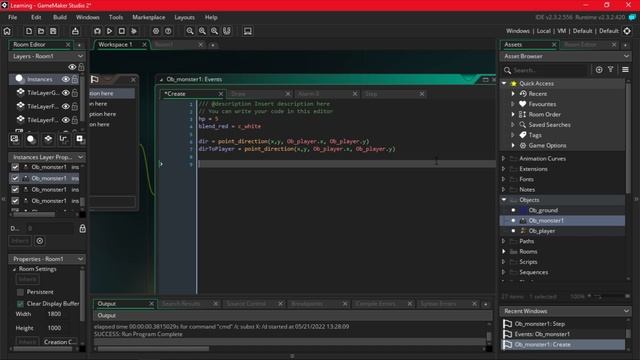Viewport: 640px width, 360px height.
Task: Click the notifications speech bubble icon
Action: [x=632, y=17]
